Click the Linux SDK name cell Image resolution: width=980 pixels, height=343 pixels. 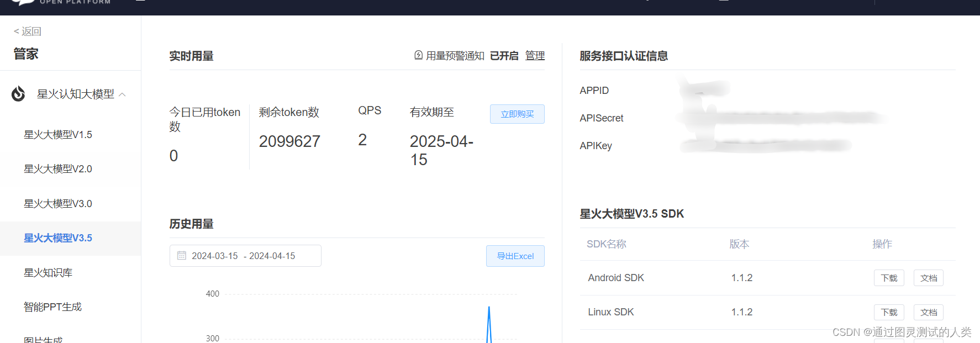point(611,312)
